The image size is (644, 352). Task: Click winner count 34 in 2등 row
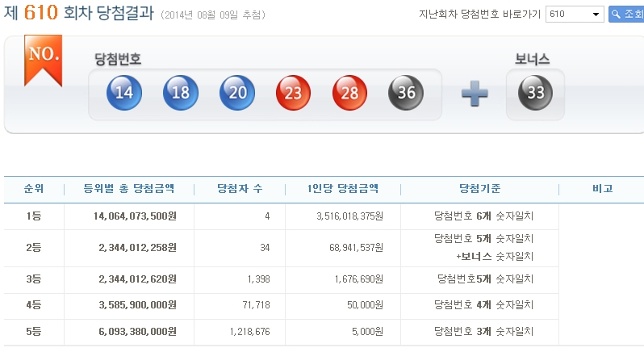(x=265, y=248)
